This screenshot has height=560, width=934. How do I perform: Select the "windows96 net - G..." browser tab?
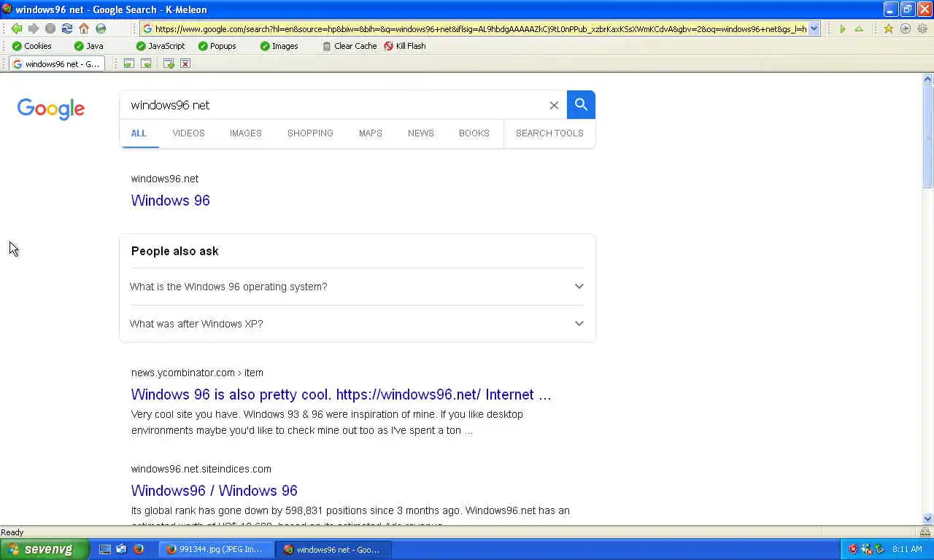coord(56,64)
